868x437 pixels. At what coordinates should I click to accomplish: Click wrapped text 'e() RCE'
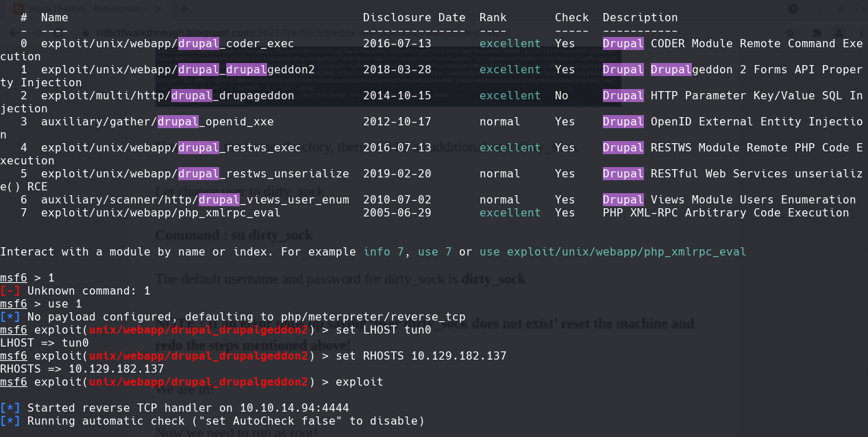[24, 187]
